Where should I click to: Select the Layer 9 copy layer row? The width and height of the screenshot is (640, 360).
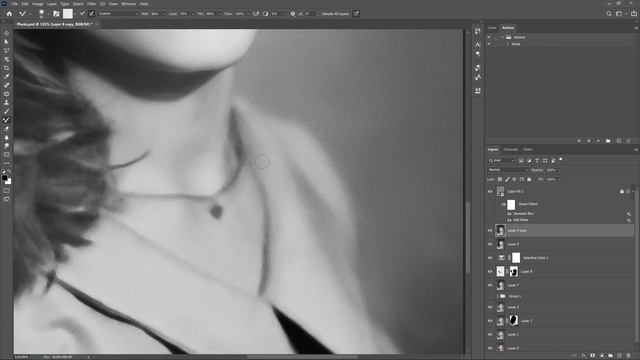[x=560, y=230]
